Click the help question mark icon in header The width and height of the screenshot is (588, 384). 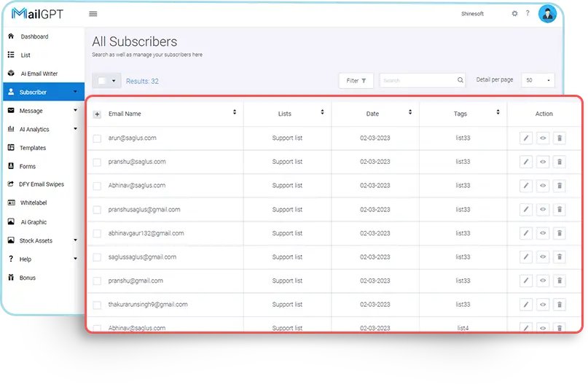pos(528,14)
